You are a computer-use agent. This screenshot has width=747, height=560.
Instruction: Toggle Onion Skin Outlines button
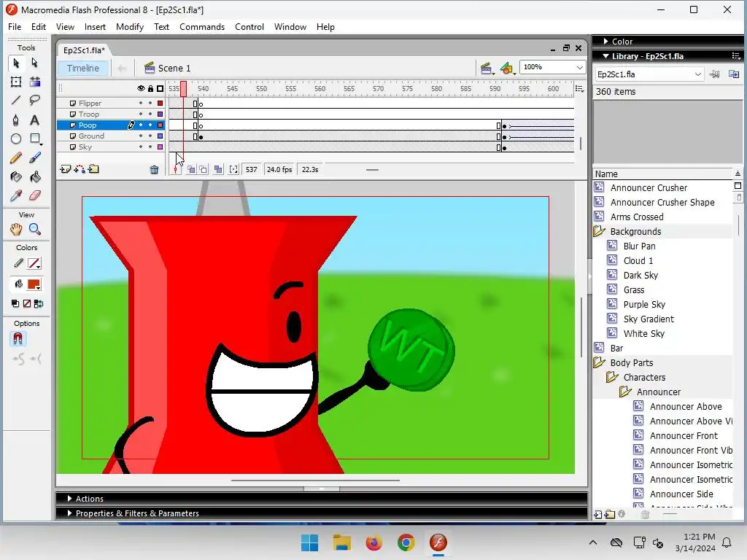(x=204, y=169)
